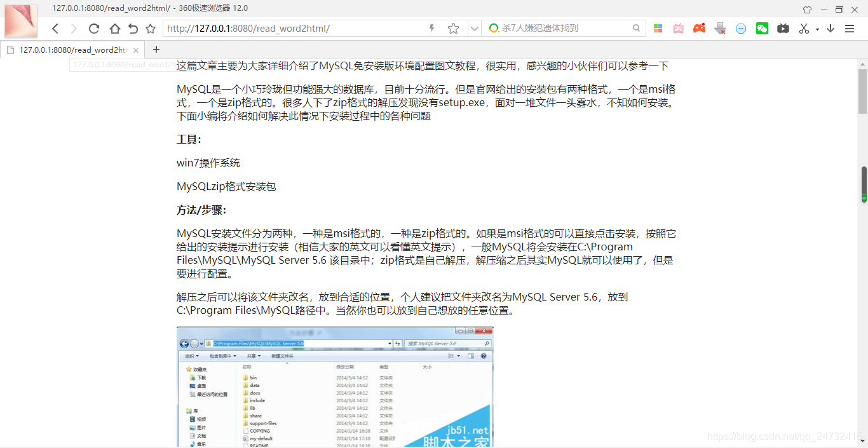Open the browser hamburger main menu

click(x=850, y=29)
